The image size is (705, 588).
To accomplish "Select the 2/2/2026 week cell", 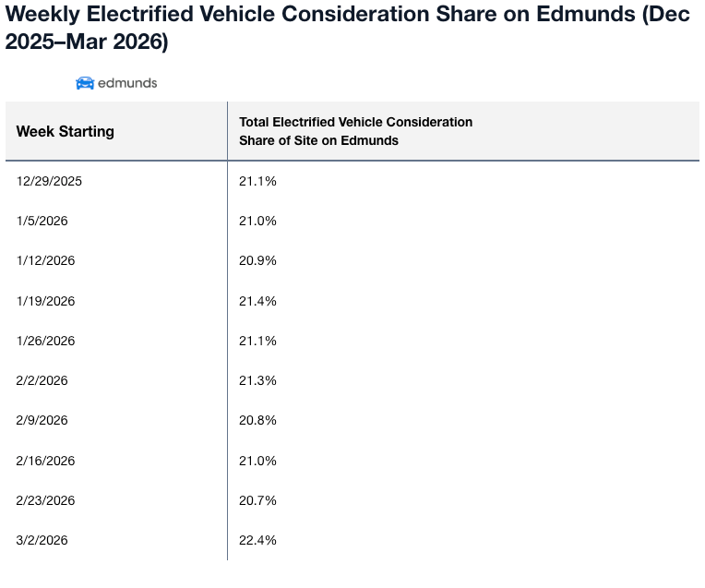I will coord(42,380).
